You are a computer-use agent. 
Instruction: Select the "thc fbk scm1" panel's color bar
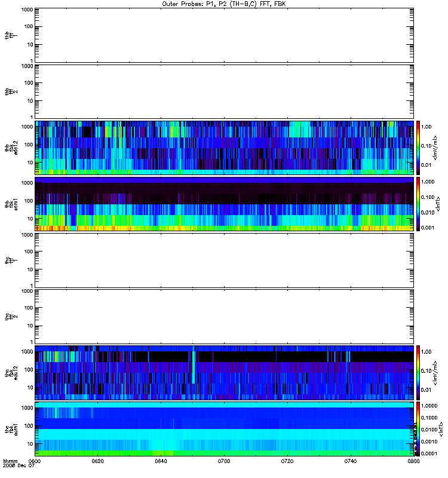click(418, 429)
